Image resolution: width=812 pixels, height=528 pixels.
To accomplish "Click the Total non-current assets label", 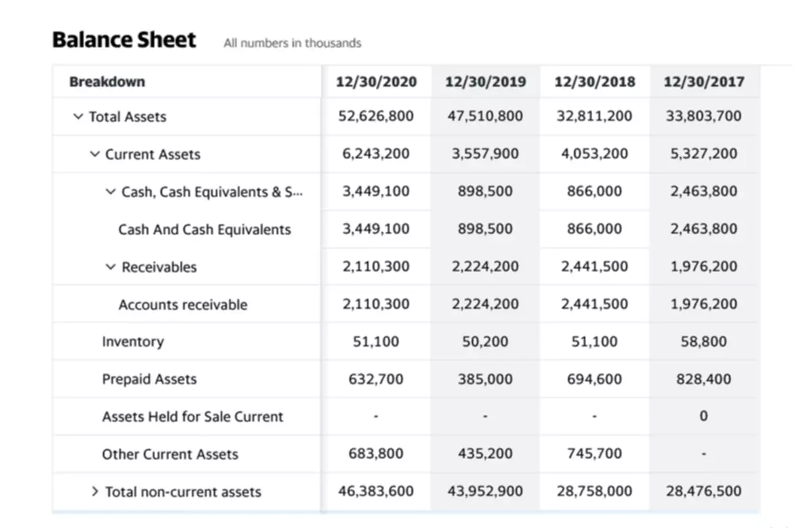I will [x=183, y=492].
